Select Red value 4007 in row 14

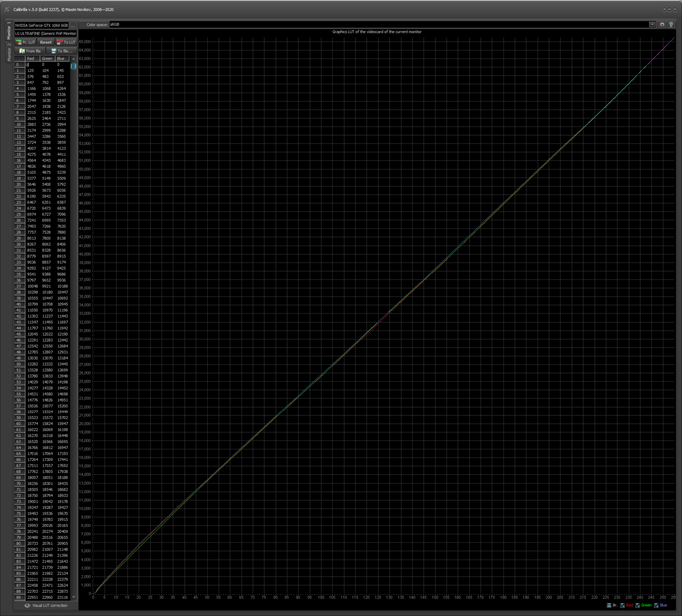pos(32,148)
